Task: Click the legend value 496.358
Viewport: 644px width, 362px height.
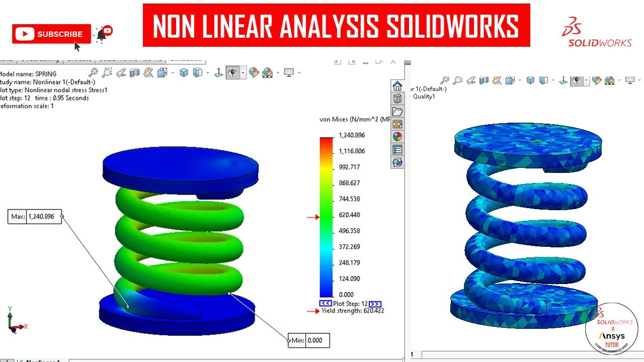Action: (349, 231)
